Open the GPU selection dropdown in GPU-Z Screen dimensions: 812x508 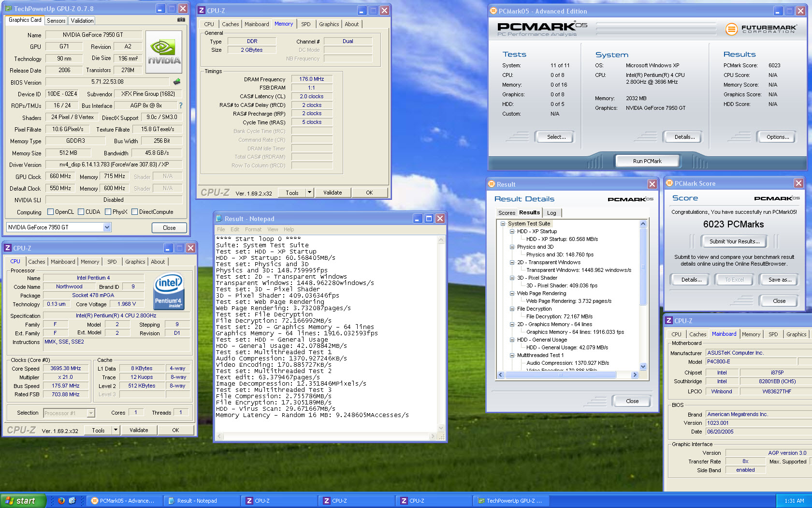(x=107, y=227)
